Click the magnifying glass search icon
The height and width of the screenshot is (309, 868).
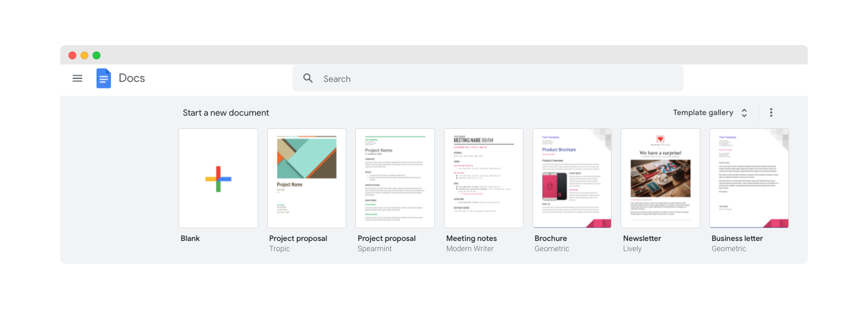click(308, 78)
